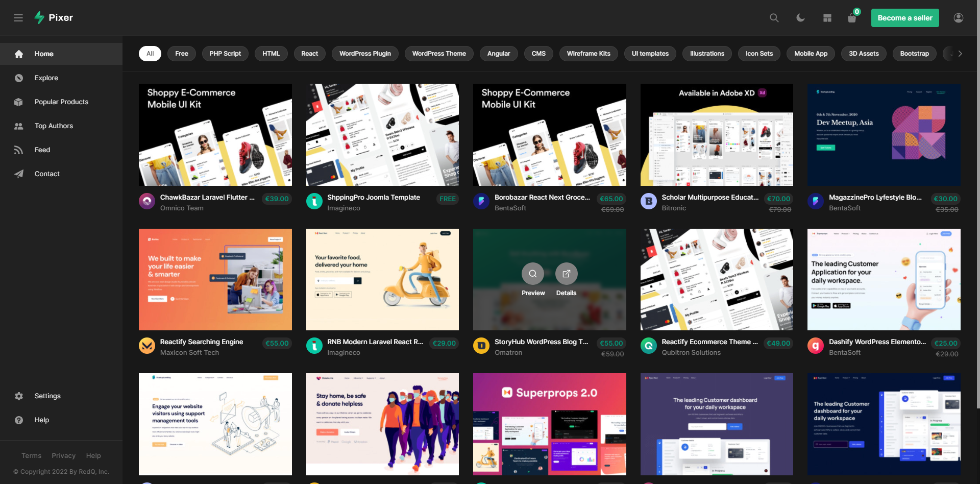Switch layout using the grid icon in header
The image size is (980, 484).
click(827, 18)
